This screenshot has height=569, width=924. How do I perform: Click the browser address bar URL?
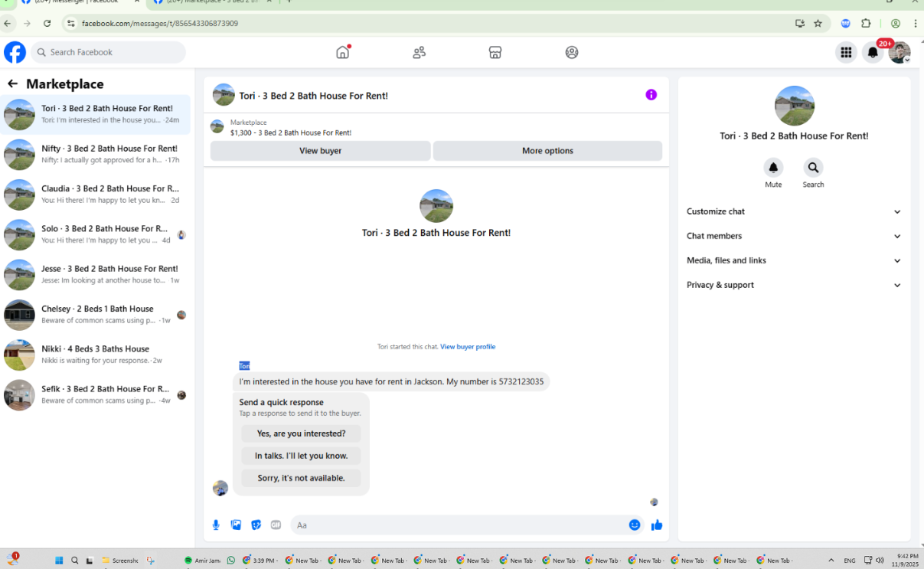click(160, 24)
